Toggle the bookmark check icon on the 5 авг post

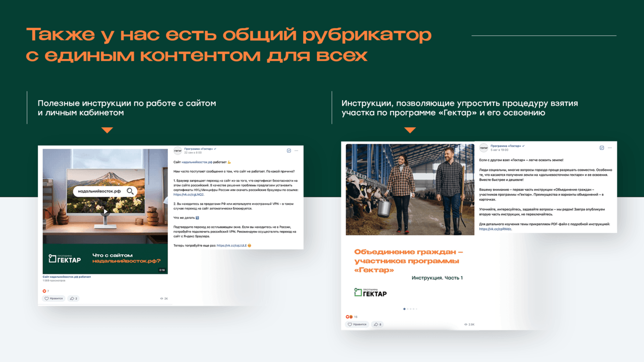pyautogui.click(x=602, y=148)
